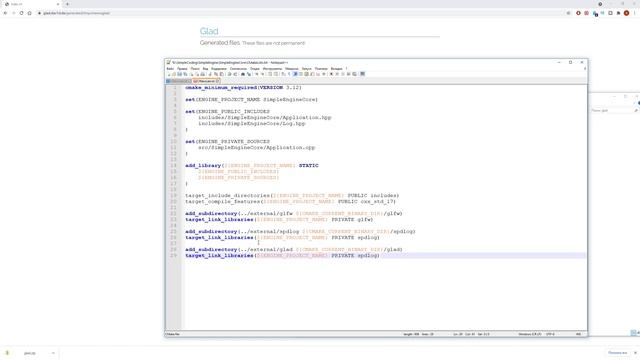The image size is (640, 360).
Task: Open the Файл menu
Action: 170,69
